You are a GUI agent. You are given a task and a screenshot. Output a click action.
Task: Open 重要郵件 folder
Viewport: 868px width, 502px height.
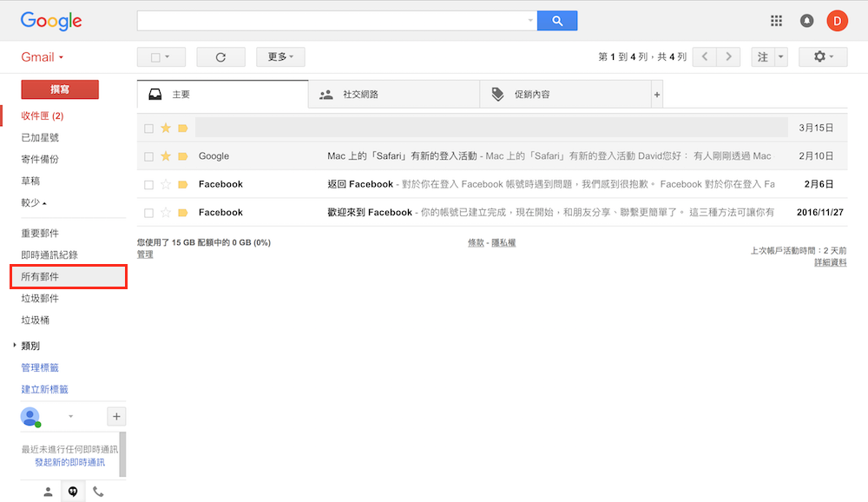tap(40, 234)
